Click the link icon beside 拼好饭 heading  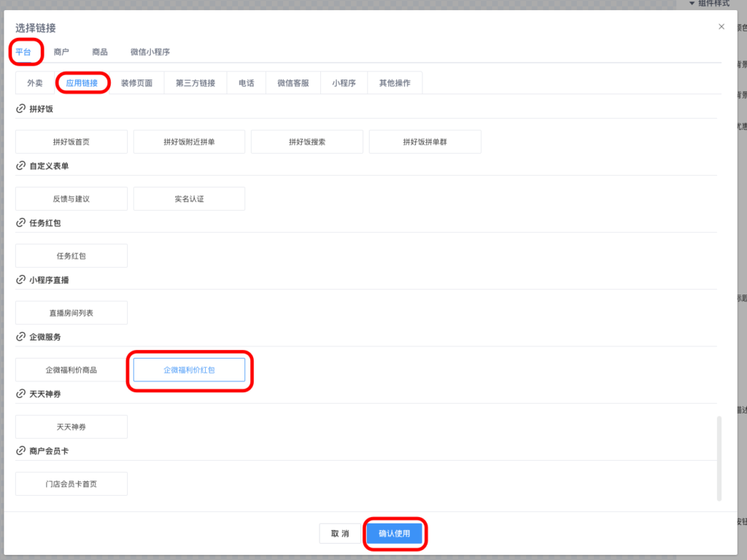[20, 109]
